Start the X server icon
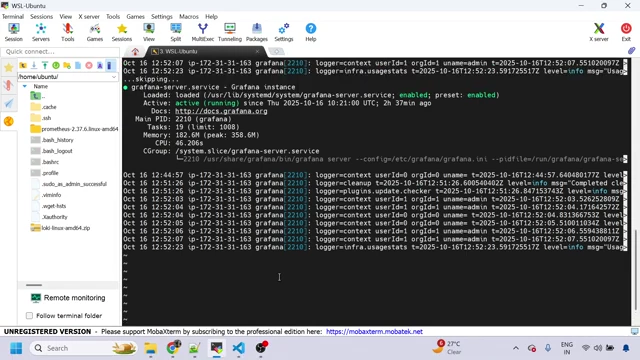This screenshot has width=640, height=360. (x=599, y=32)
